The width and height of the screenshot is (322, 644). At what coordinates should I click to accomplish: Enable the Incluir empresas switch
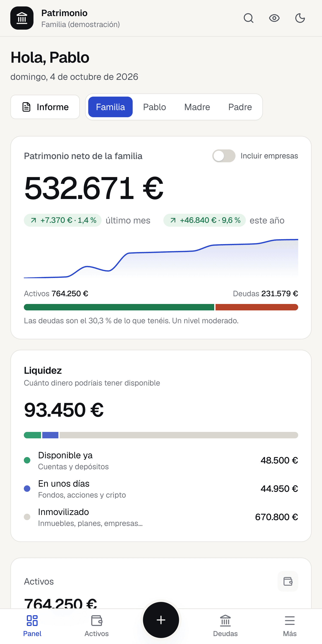coord(224,156)
